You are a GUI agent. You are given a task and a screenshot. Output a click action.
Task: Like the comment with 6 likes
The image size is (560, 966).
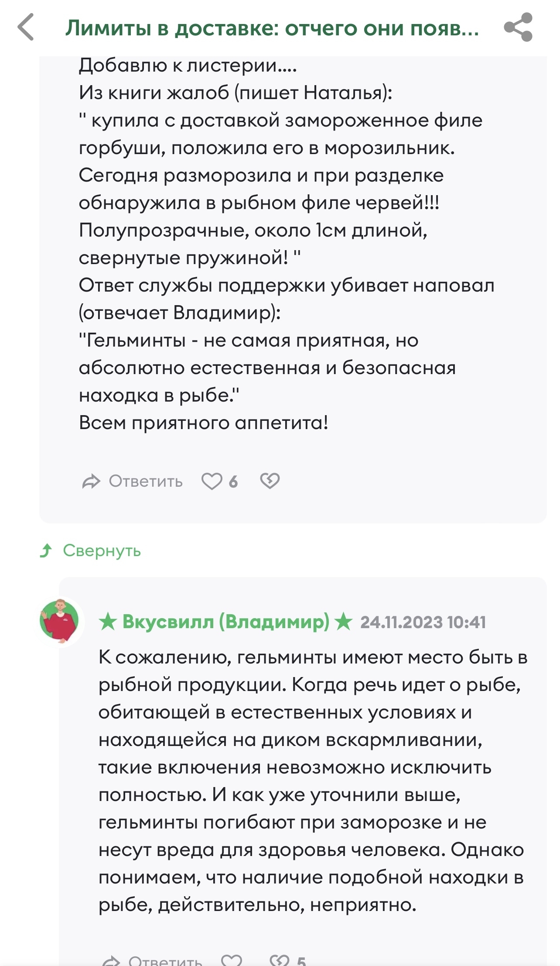coord(212,481)
